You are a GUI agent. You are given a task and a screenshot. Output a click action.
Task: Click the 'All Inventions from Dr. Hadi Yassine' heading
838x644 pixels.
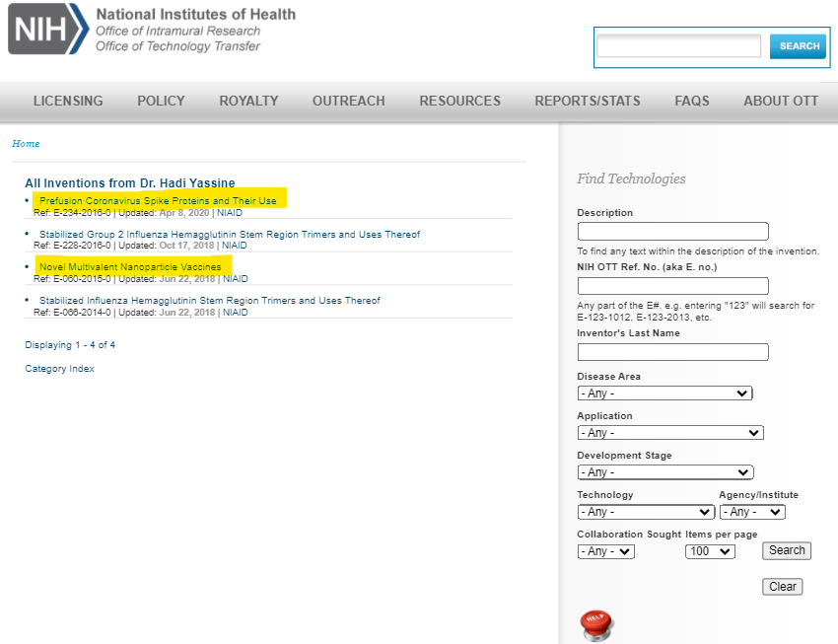pyautogui.click(x=130, y=182)
